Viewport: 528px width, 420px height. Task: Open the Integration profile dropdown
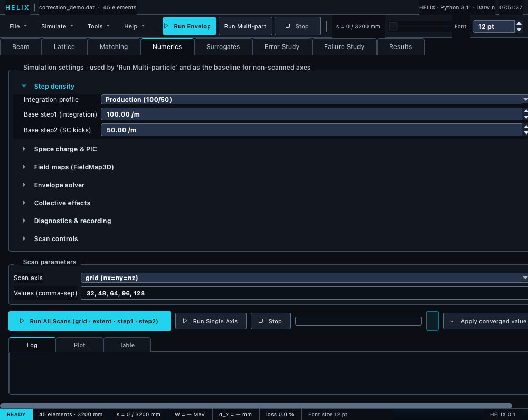315,99
